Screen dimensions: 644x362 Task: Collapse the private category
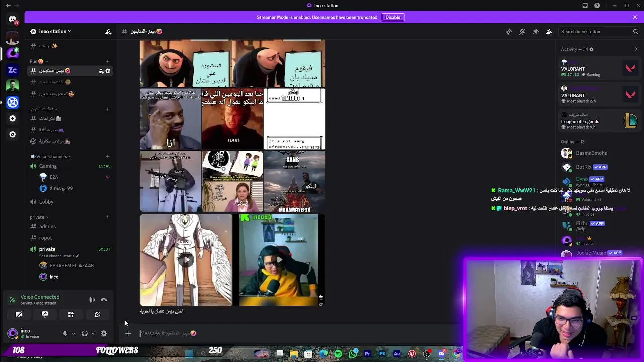coord(39,217)
